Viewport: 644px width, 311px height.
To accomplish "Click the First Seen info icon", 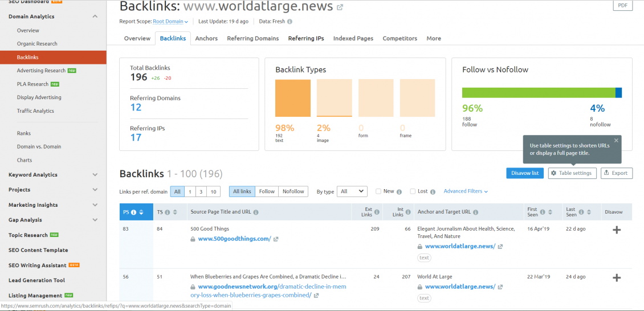I will pyautogui.click(x=543, y=212).
